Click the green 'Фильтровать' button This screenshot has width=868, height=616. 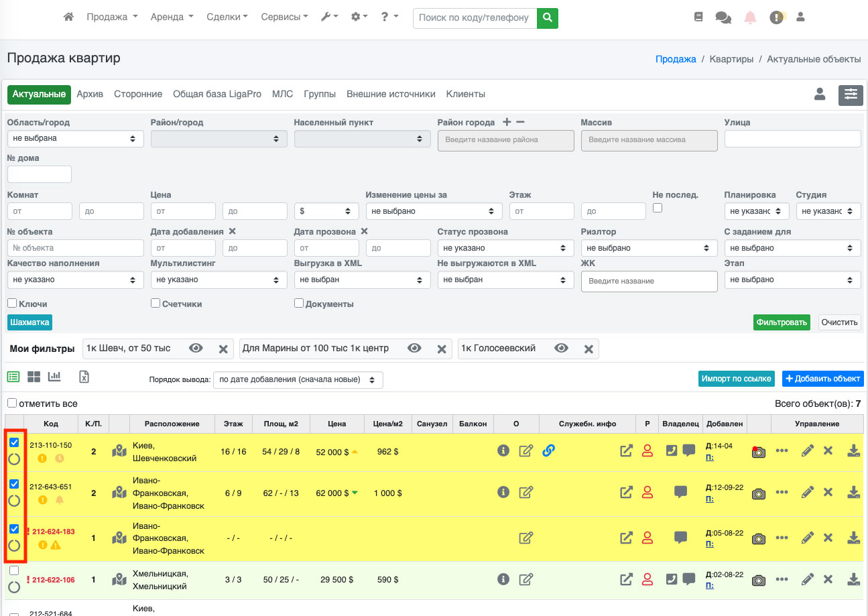click(781, 322)
